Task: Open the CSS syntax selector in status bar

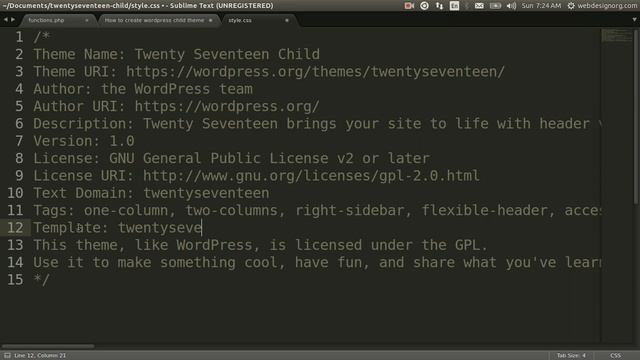Action: 616,356
